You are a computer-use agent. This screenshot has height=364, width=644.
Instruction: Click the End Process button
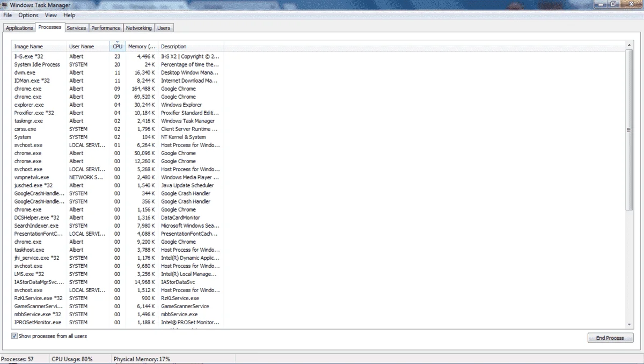[610, 338]
